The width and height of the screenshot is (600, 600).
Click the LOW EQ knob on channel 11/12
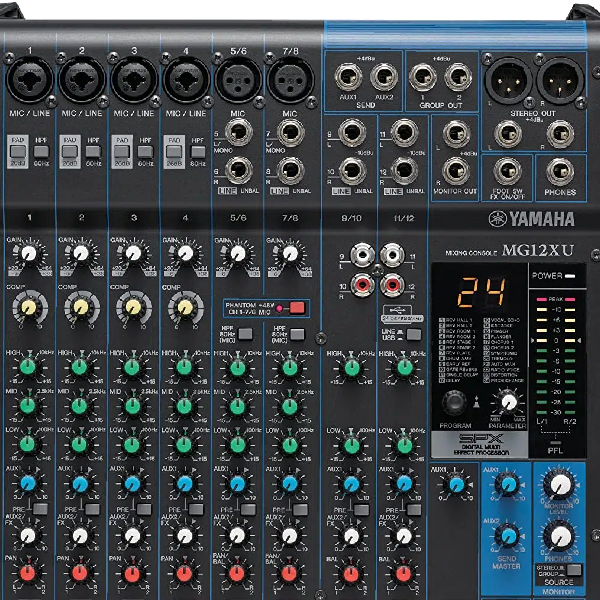(404, 446)
